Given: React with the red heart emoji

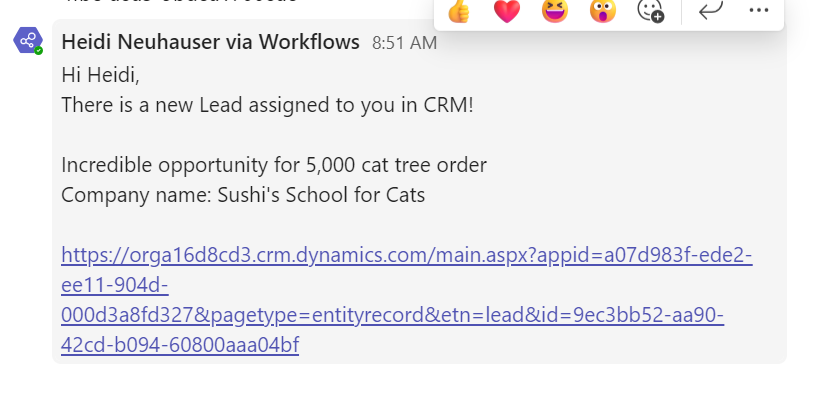Looking at the screenshot, I should (x=507, y=10).
